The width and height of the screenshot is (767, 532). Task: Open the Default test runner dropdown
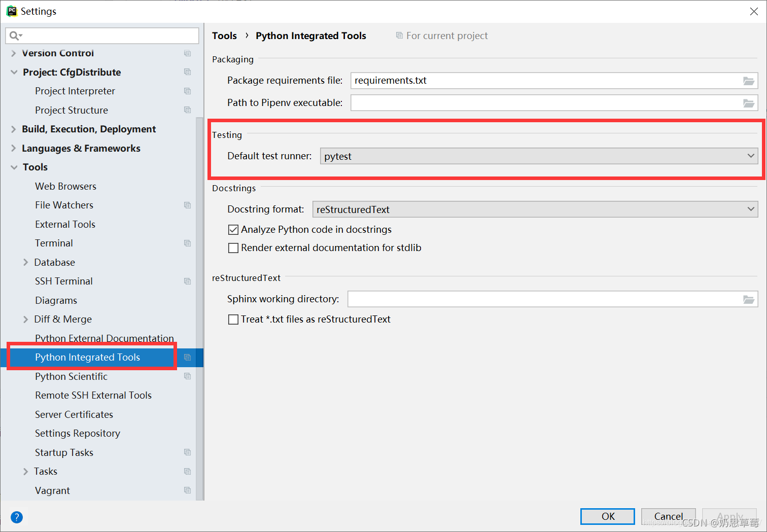539,156
